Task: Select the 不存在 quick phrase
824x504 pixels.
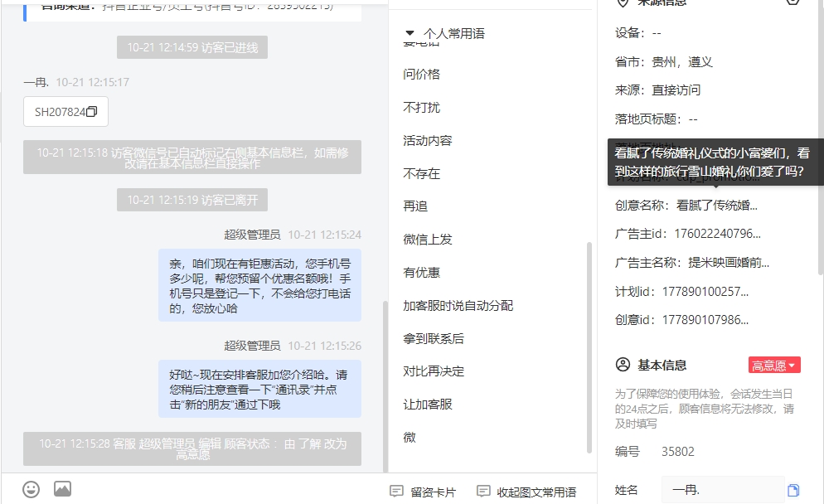Action: click(421, 173)
